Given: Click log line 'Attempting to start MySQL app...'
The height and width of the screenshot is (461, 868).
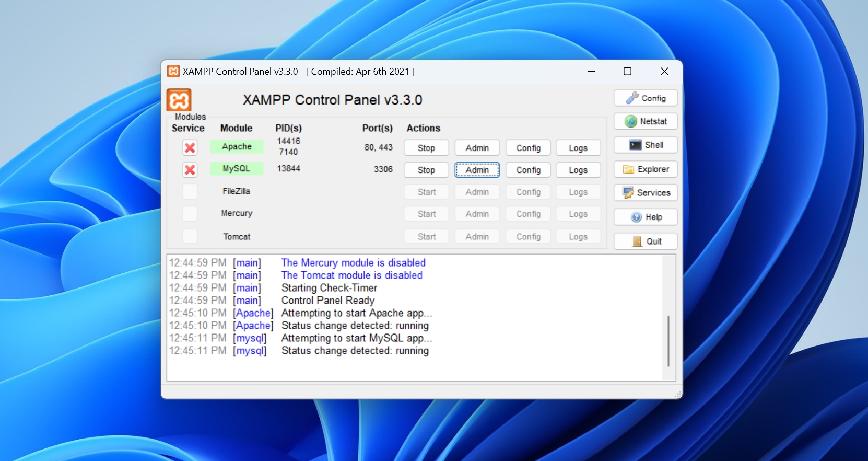Looking at the screenshot, I should click(x=357, y=338).
